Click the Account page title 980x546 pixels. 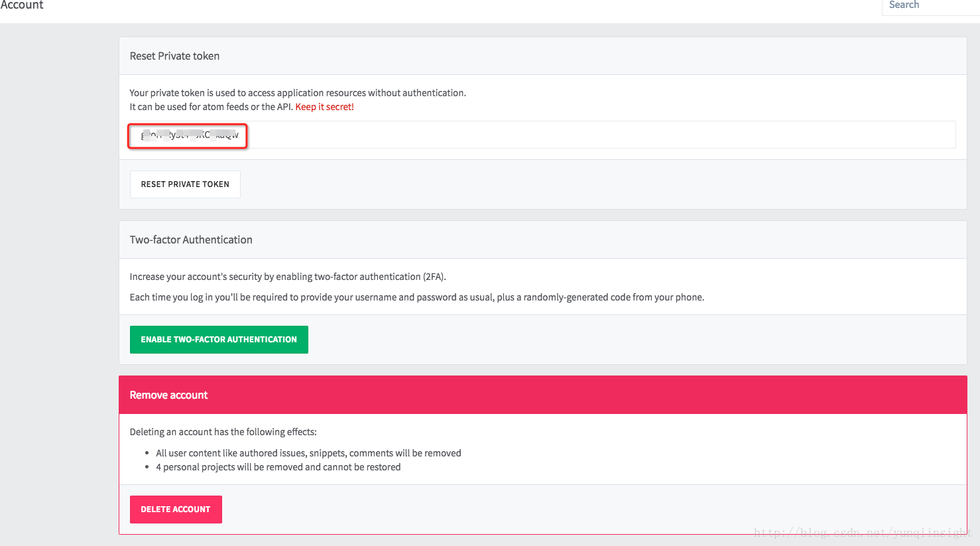pos(22,5)
